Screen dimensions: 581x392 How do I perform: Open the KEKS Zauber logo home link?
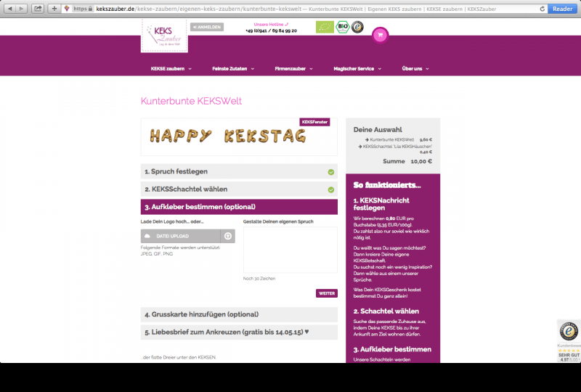click(164, 36)
